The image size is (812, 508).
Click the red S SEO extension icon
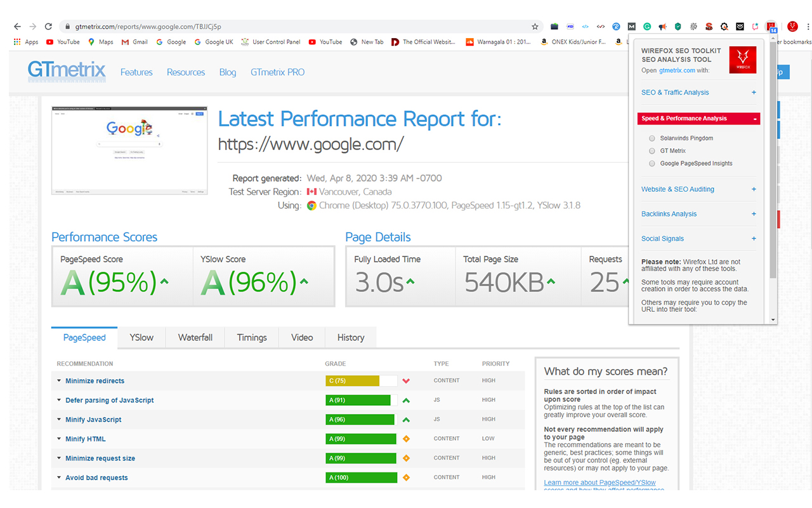tap(709, 27)
